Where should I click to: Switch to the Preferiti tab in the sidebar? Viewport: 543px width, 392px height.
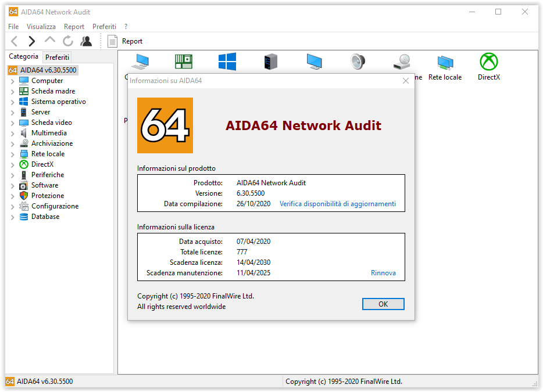(57, 57)
